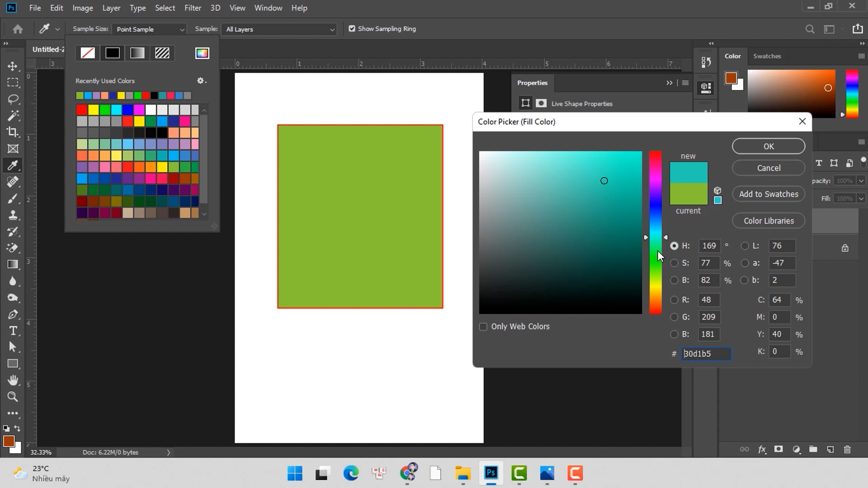Select the Hand tool
The width and height of the screenshot is (868, 488).
13,380
